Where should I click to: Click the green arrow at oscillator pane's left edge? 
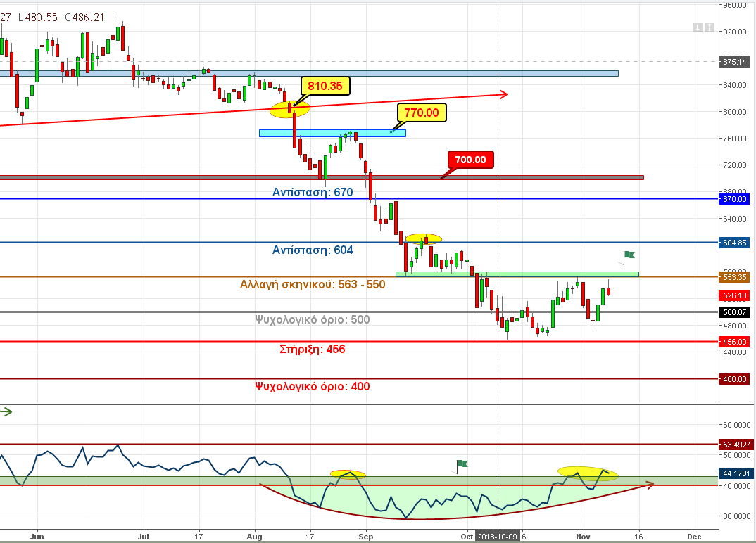(6, 412)
